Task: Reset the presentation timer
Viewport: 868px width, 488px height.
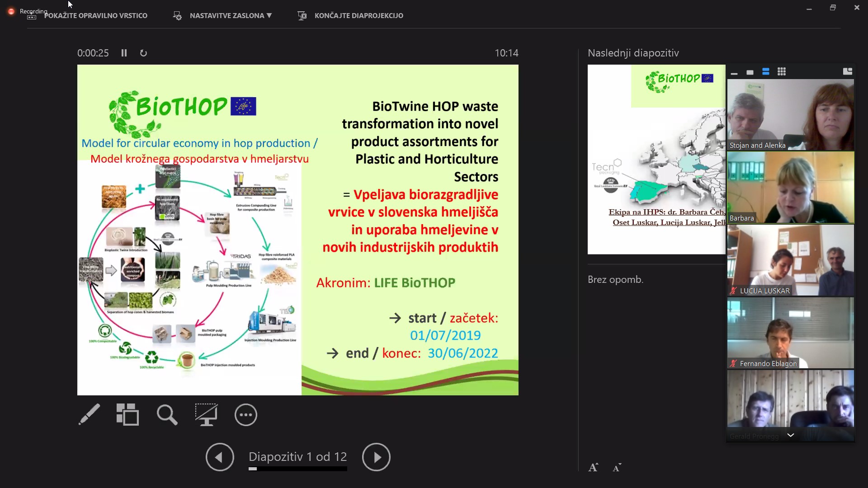Action: coord(143,53)
